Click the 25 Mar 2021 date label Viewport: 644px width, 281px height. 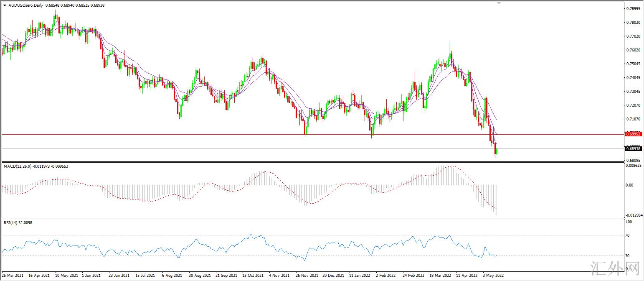13,276
